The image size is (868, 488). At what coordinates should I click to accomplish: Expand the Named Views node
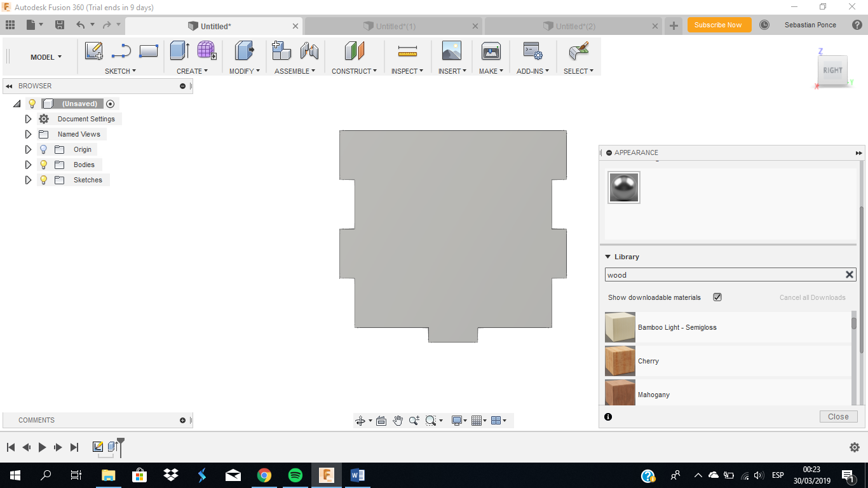(x=28, y=134)
